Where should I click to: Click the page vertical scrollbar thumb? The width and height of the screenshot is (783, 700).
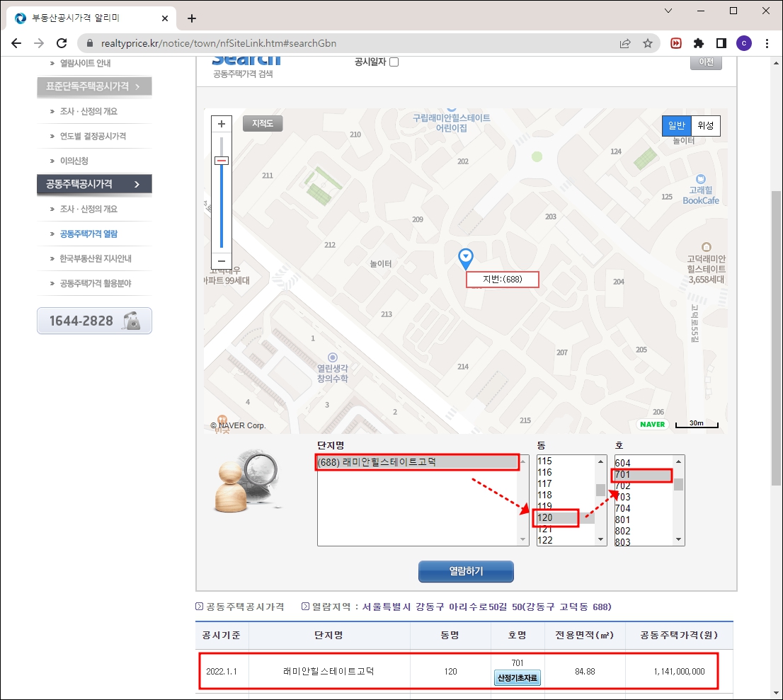coord(775,338)
